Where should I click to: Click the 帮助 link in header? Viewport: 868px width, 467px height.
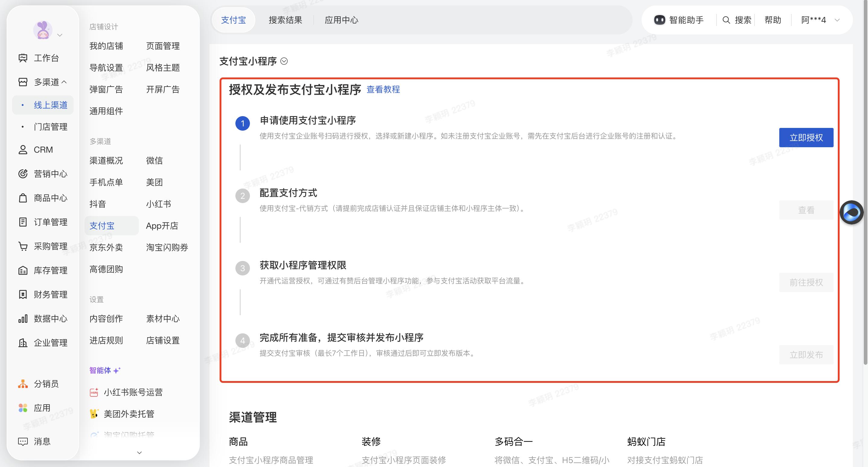coord(773,20)
